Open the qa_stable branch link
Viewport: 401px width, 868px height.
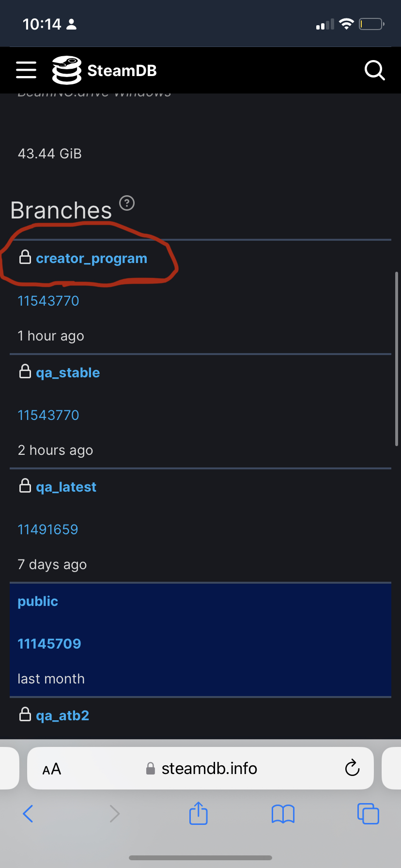(68, 372)
